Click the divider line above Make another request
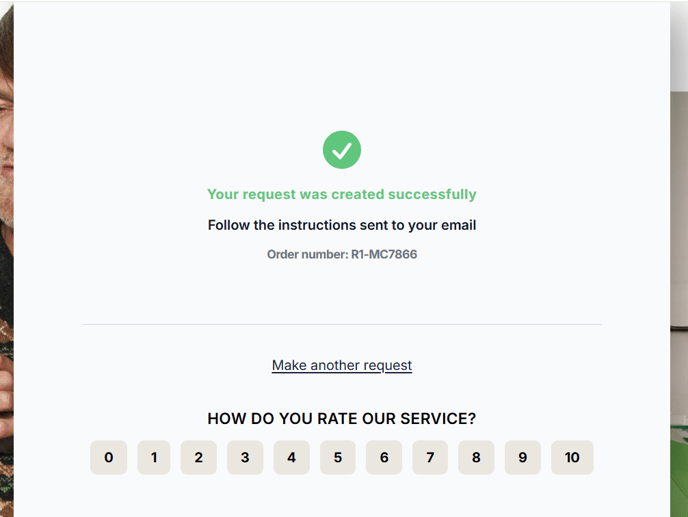The width and height of the screenshot is (688, 517). pyautogui.click(x=342, y=325)
